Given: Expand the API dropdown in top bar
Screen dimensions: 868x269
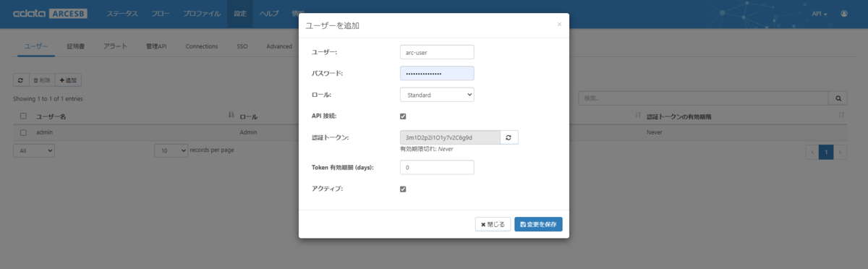Looking at the screenshot, I should pyautogui.click(x=820, y=14).
